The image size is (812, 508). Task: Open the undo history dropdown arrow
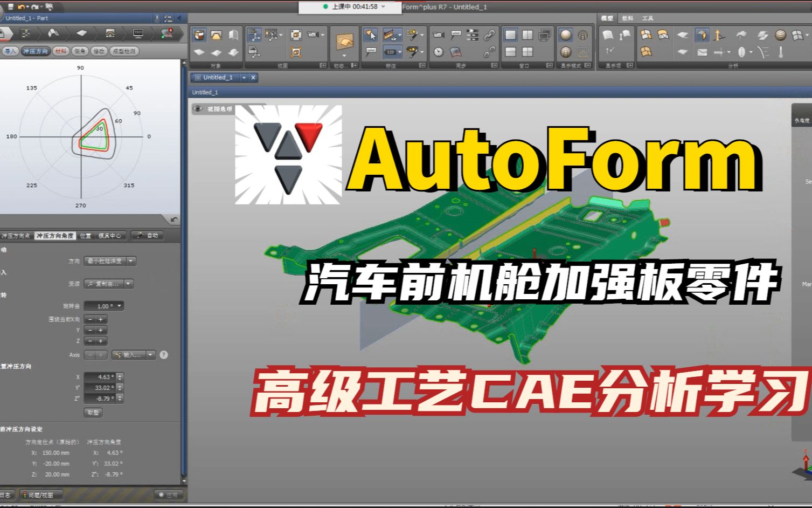pyautogui.click(x=27, y=7)
